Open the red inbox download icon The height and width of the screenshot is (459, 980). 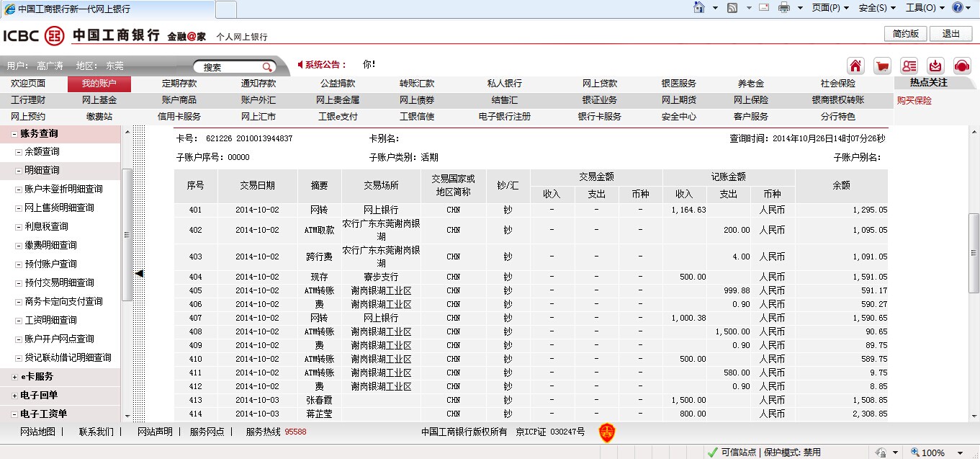[x=935, y=66]
